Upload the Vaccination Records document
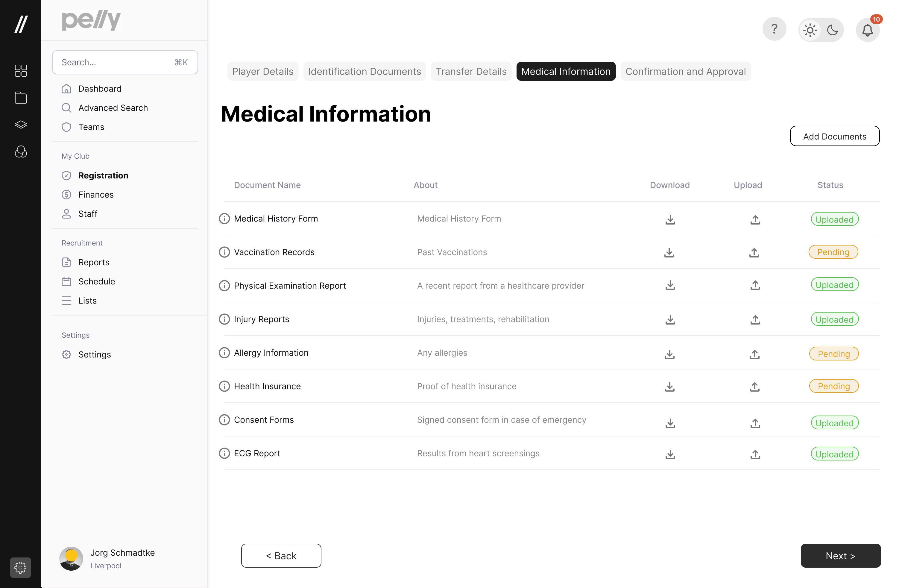 [x=754, y=253]
